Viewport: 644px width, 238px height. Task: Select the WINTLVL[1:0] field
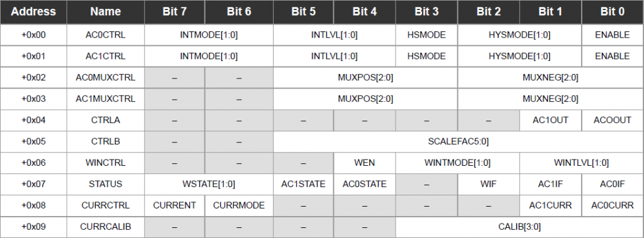(582, 163)
